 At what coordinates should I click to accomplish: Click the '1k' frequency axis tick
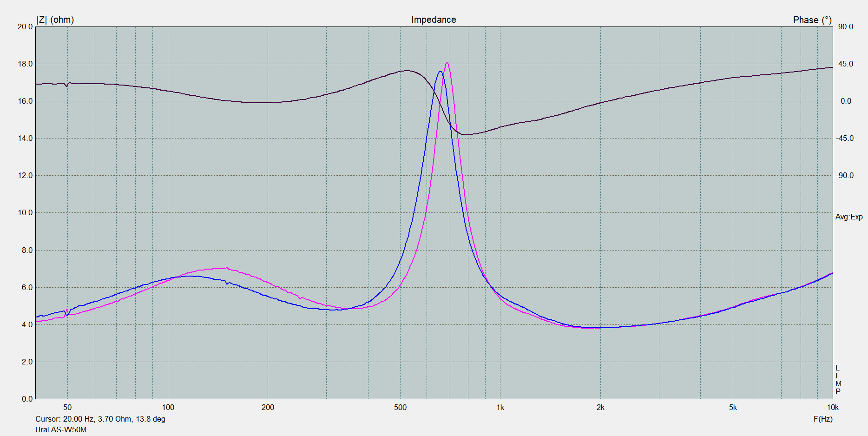tap(500, 407)
